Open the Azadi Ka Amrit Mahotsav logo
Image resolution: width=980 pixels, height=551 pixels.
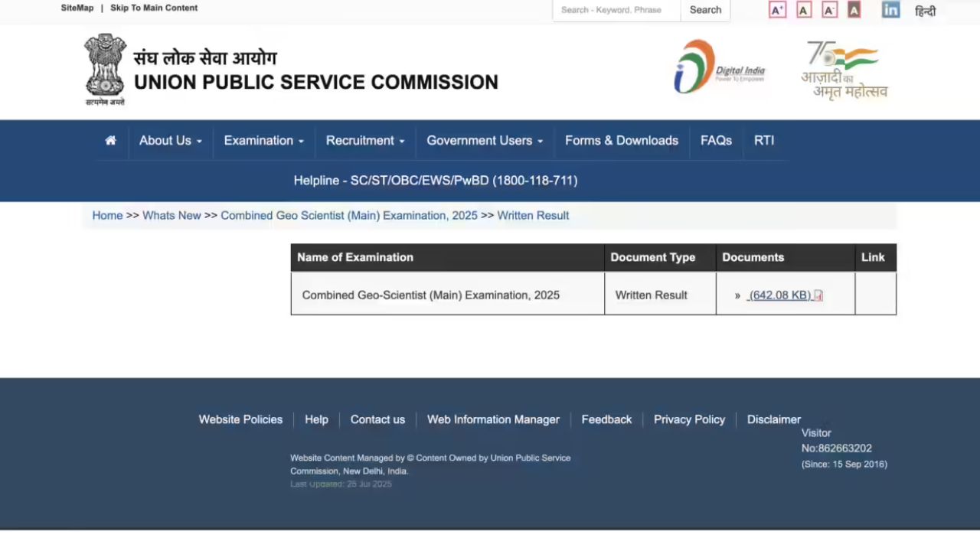pos(844,70)
